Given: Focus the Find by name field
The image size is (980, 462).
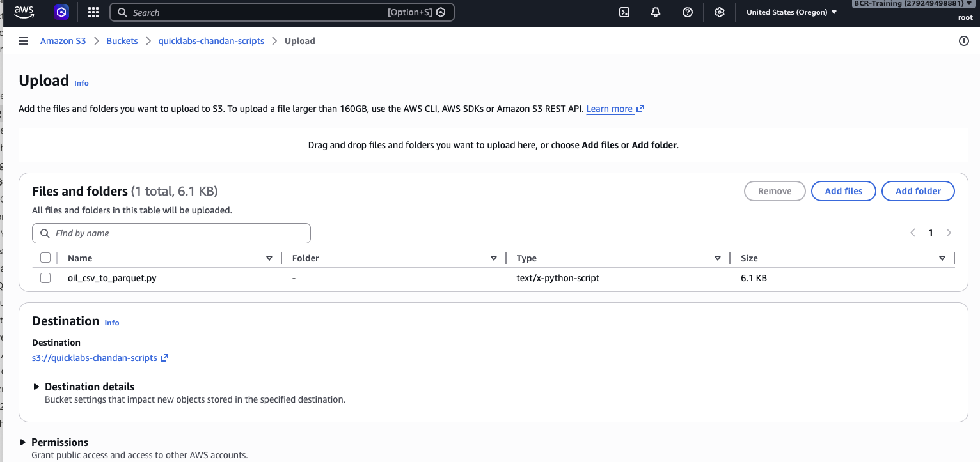Looking at the screenshot, I should [171, 233].
